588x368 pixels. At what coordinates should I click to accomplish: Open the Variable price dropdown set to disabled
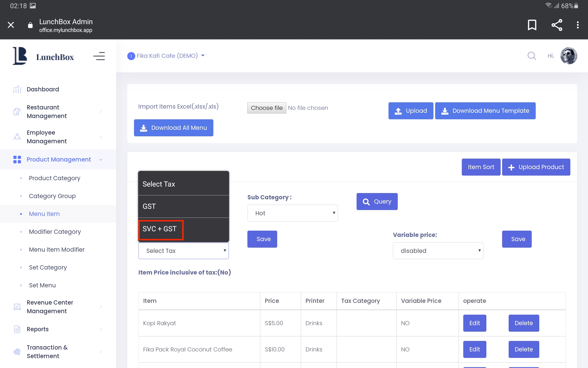(438, 251)
